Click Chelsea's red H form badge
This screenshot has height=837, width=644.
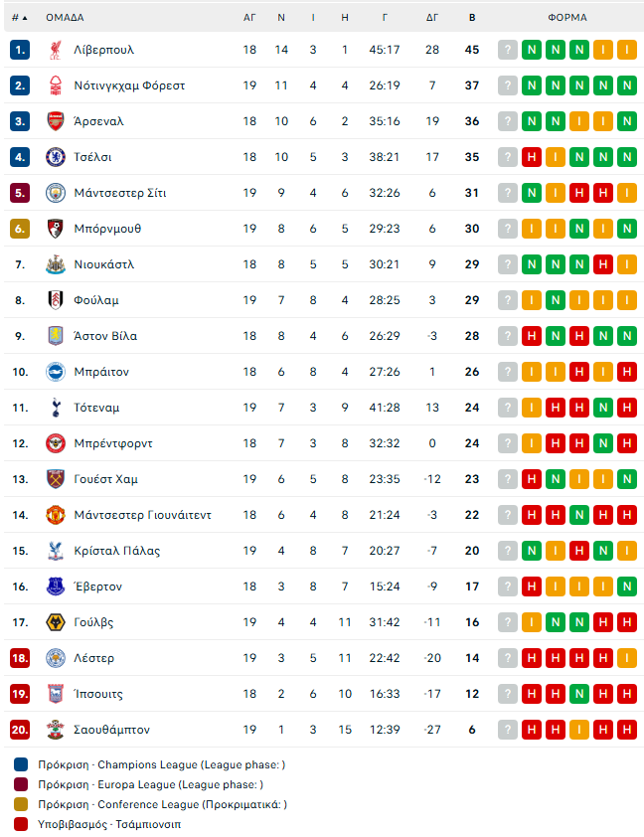532,157
